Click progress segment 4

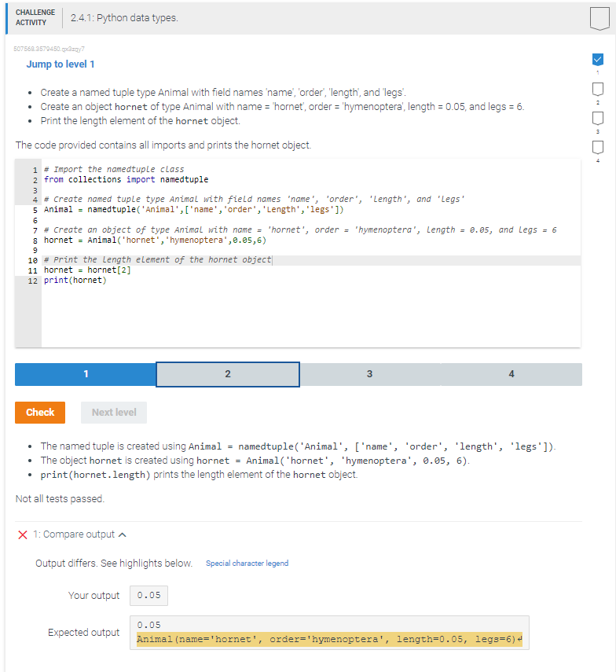511,374
